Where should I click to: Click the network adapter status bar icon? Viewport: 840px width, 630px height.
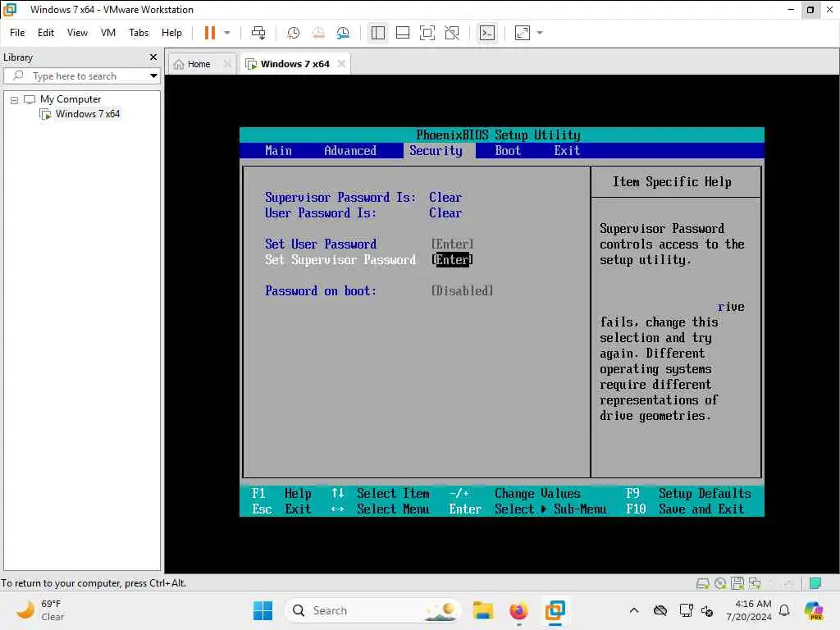tap(755, 583)
